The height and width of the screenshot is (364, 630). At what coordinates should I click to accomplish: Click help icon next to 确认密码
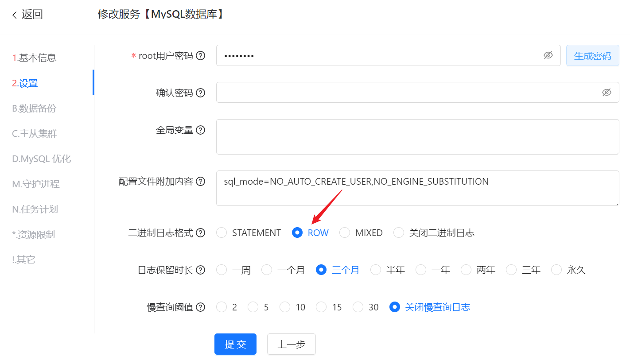200,93
